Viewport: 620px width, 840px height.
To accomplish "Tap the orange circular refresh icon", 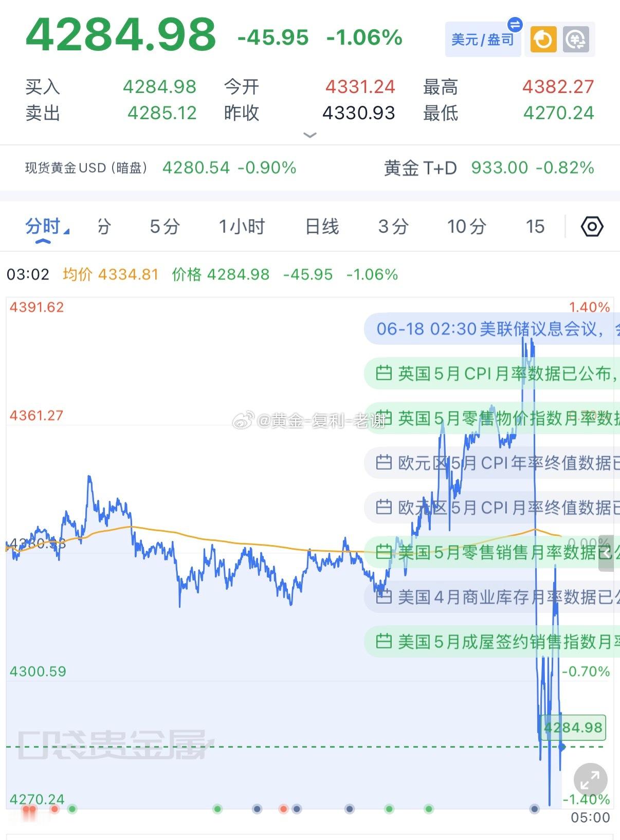I will (543, 40).
